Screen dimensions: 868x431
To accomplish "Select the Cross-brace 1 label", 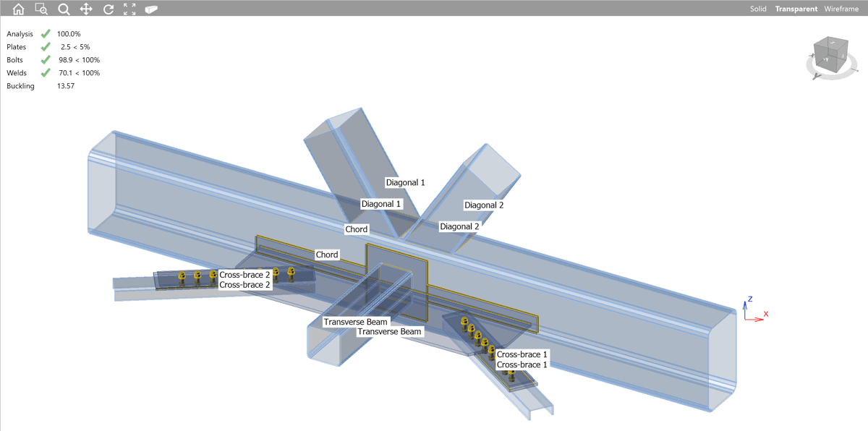I will 522,354.
